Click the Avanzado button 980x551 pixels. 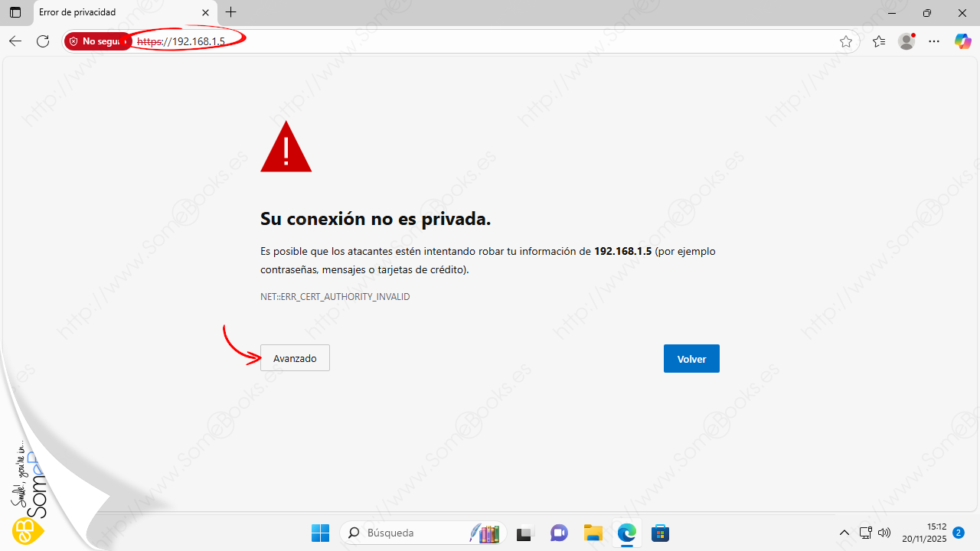click(295, 358)
